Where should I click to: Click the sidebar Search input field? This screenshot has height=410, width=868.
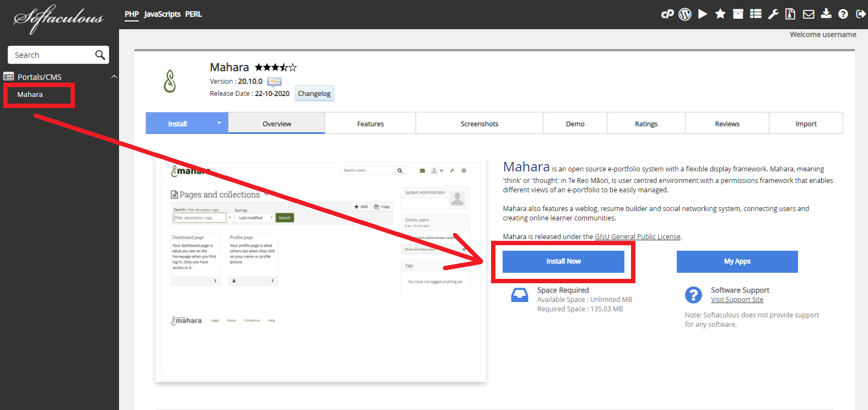coord(51,55)
